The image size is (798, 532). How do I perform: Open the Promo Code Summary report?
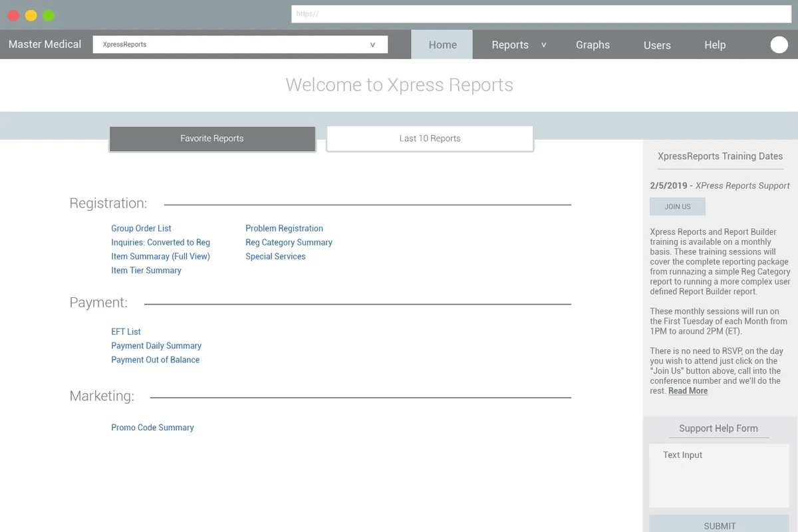(x=152, y=427)
